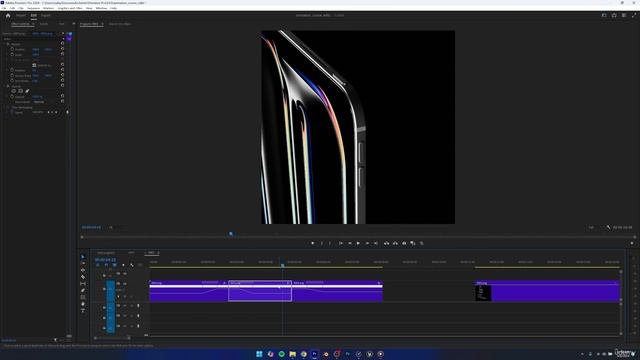
Task: Open timeline display settings wrench
Action: [131, 265]
